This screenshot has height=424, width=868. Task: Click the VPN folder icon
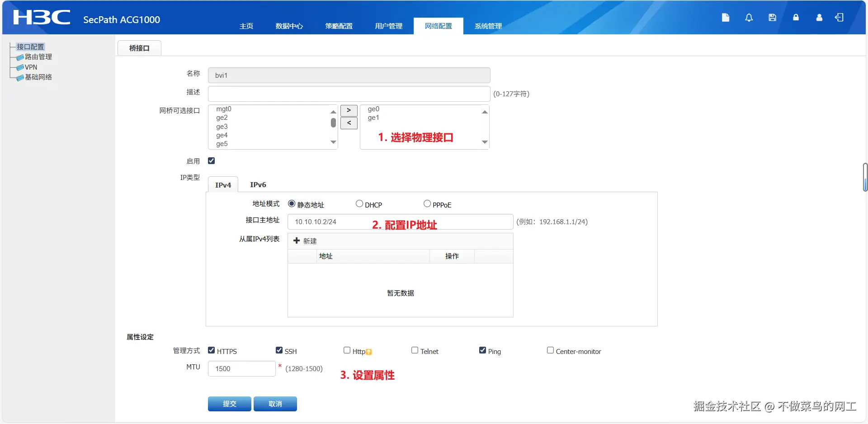tap(20, 67)
